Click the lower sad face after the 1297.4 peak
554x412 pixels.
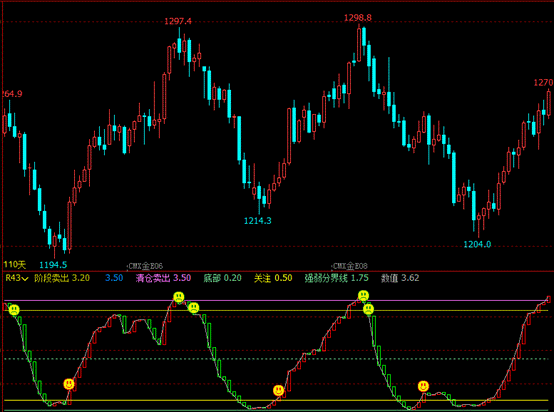[x=193, y=307]
